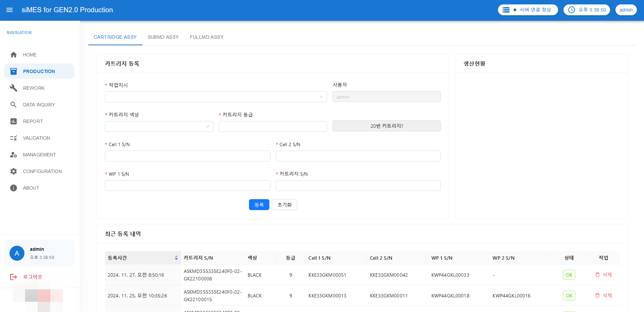Image resolution: width=644 pixels, height=312 pixels.
Task: Open VALIDATION page
Action: (x=39, y=138)
